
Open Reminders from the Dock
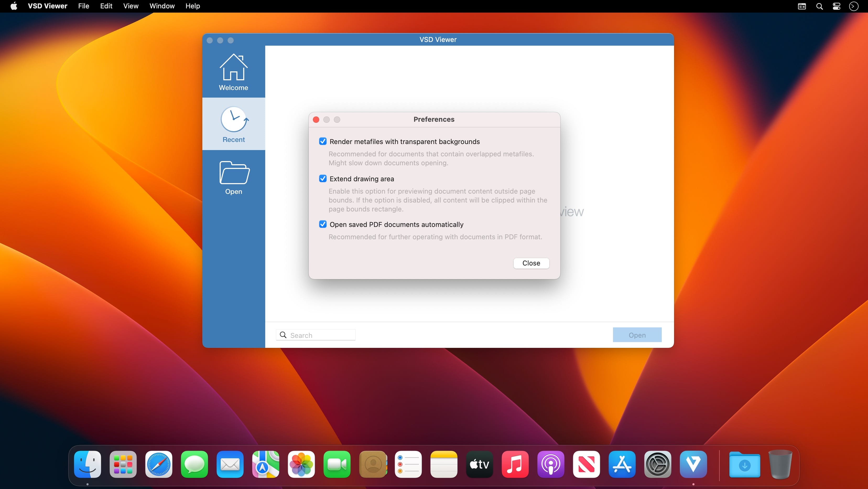coord(408,464)
